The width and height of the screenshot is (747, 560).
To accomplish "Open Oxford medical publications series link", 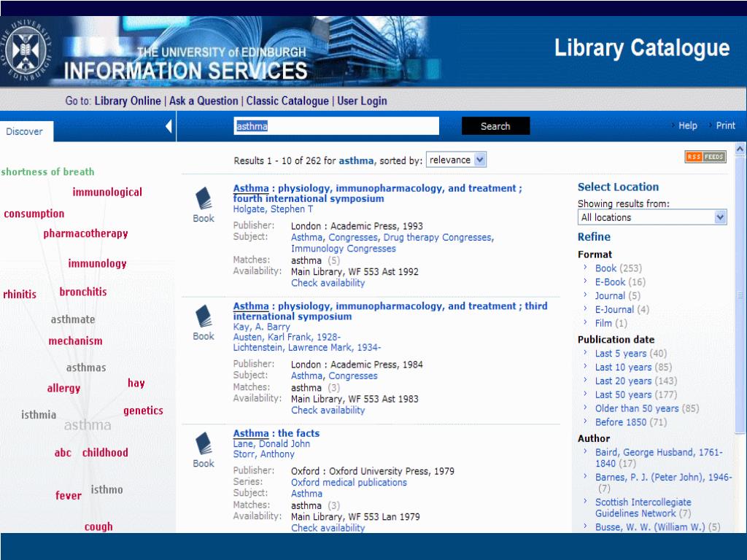I will click(349, 483).
